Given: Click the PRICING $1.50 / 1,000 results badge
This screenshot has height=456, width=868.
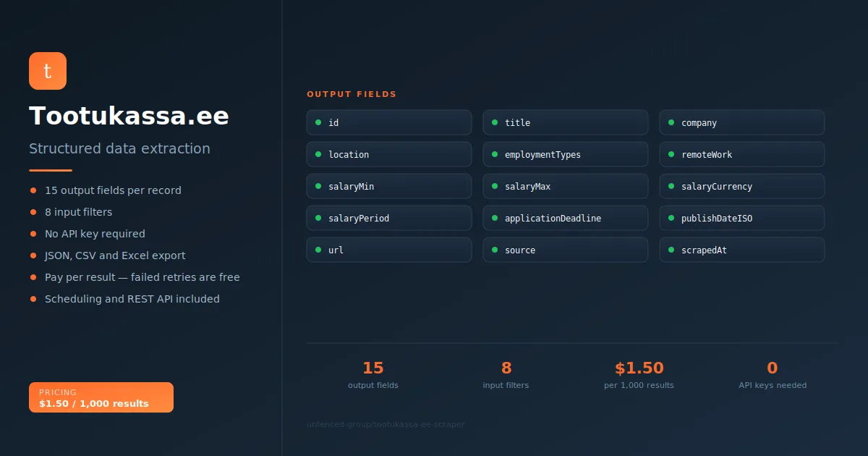Looking at the screenshot, I should click(101, 397).
